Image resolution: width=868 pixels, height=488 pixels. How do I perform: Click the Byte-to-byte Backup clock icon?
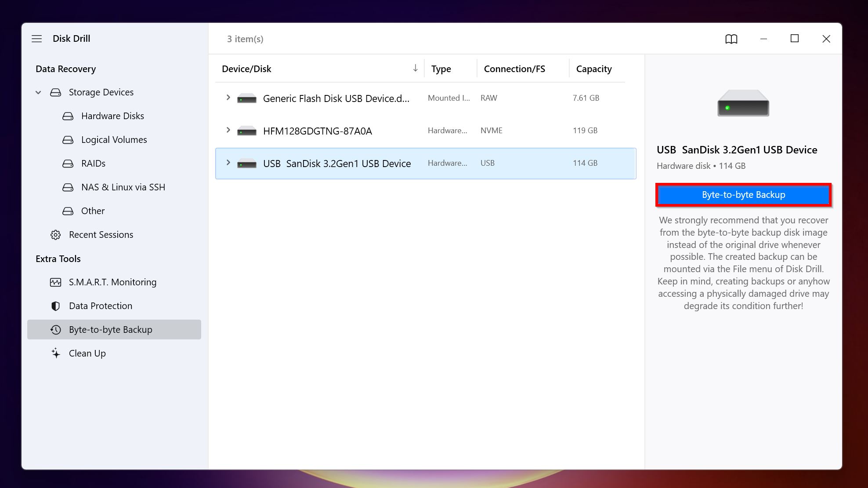pos(56,330)
